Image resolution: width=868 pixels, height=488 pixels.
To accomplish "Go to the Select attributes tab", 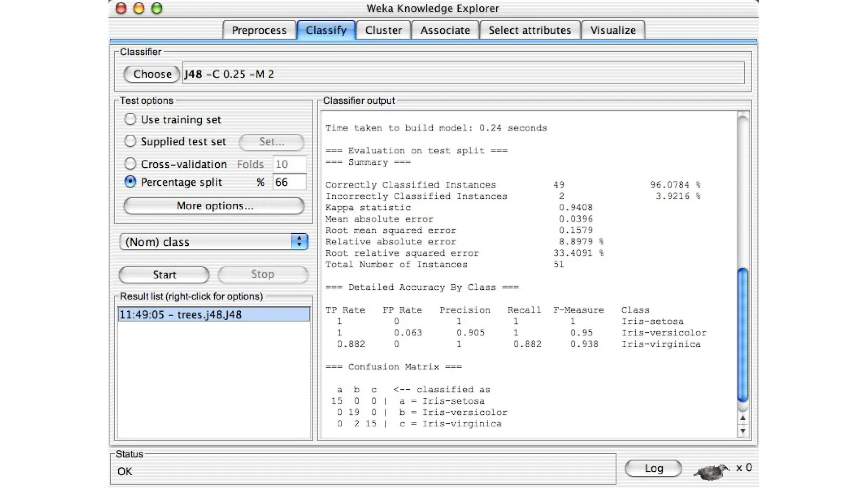I will [529, 30].
